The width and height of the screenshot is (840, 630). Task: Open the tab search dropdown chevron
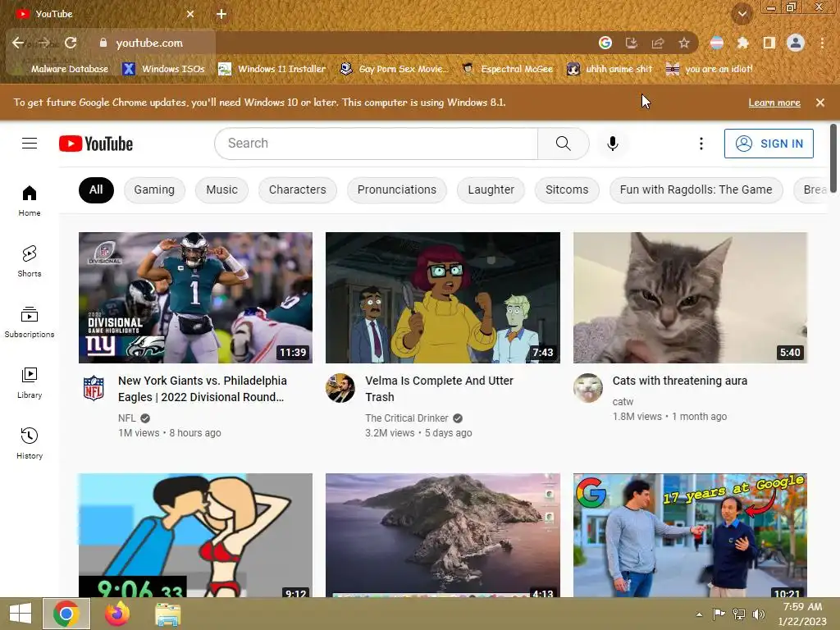pos(742,14)
